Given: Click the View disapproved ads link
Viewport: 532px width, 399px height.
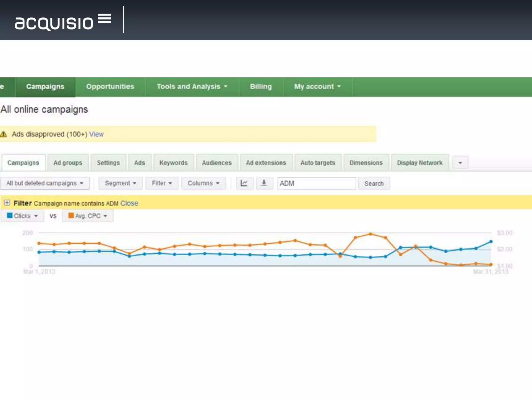Looking at the screenshot, I should coord(96,134).
